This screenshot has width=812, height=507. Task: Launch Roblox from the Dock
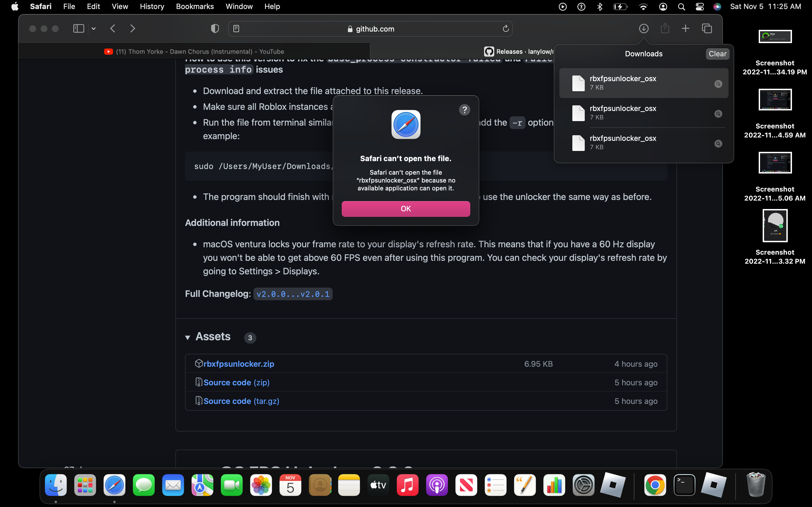(x=613, y=485)
